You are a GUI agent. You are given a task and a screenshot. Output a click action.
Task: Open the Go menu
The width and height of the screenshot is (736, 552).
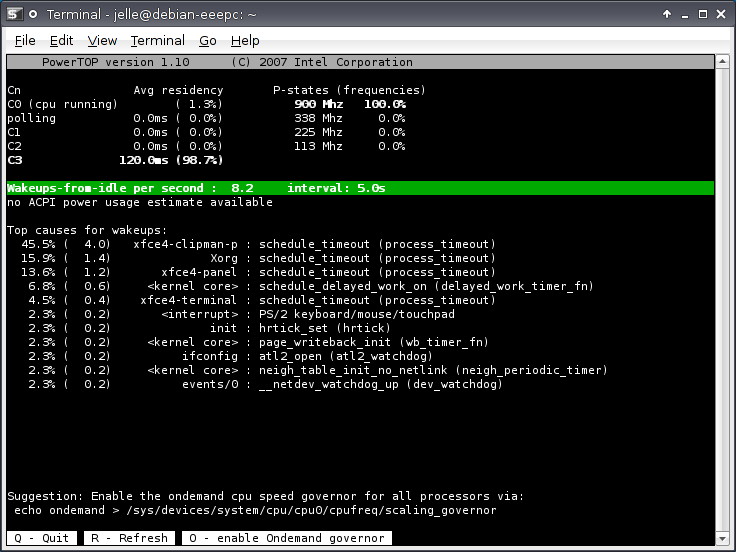pyautogui.click(x=208, y=41)
